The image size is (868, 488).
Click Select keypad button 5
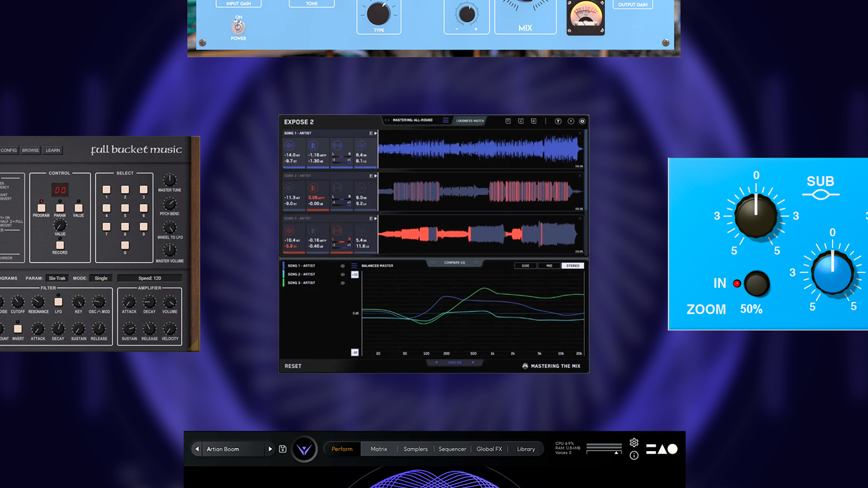[x=125, y=208]
